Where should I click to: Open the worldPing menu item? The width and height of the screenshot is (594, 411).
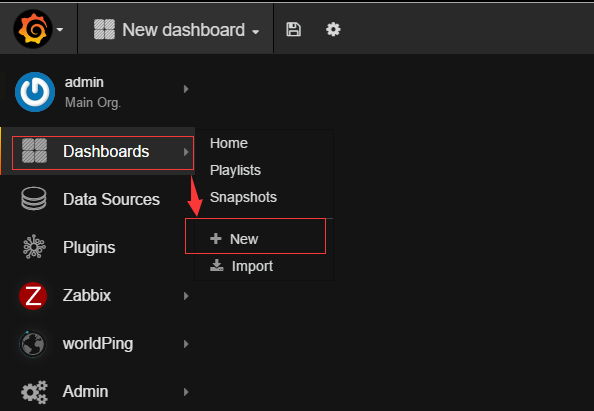click(98, 344)
